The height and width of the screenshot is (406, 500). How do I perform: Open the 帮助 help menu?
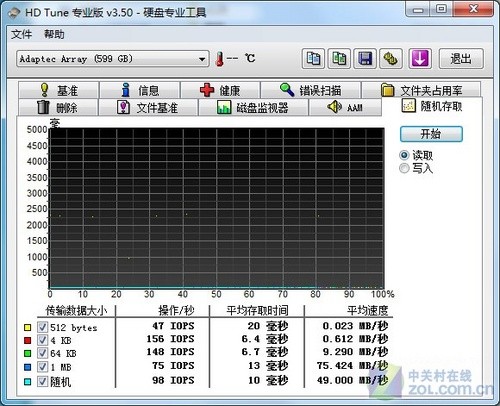click(54, 34)
